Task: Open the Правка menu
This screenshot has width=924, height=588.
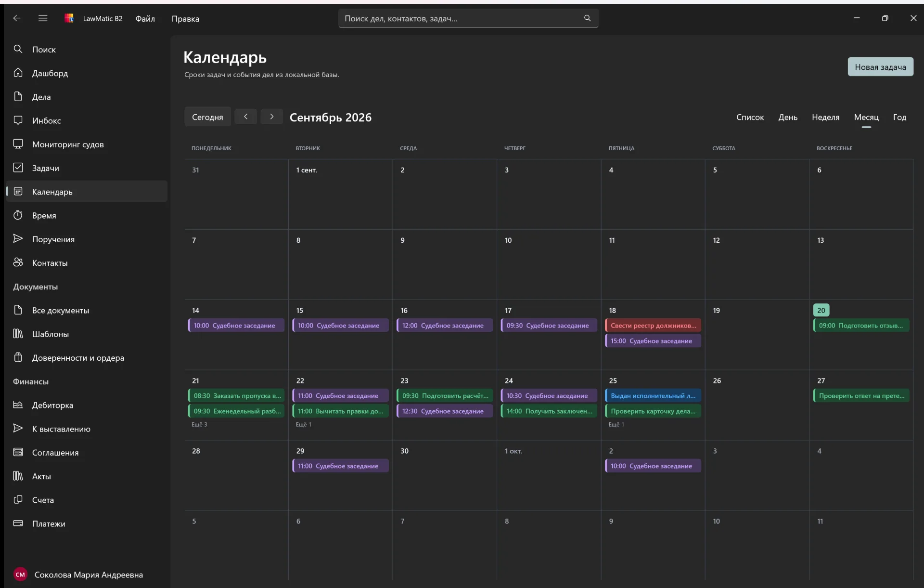Action: [x=185, y=18]
